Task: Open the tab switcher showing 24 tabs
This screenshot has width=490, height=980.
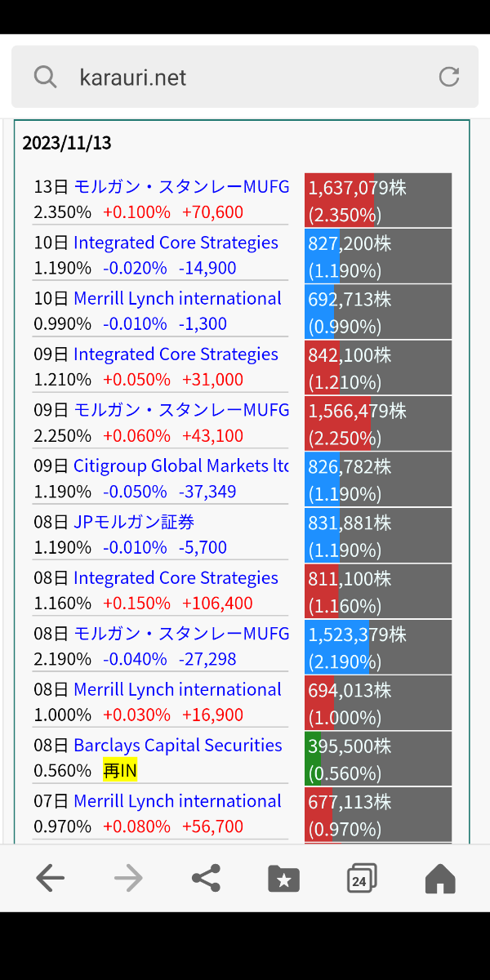Action: point(360,878)
